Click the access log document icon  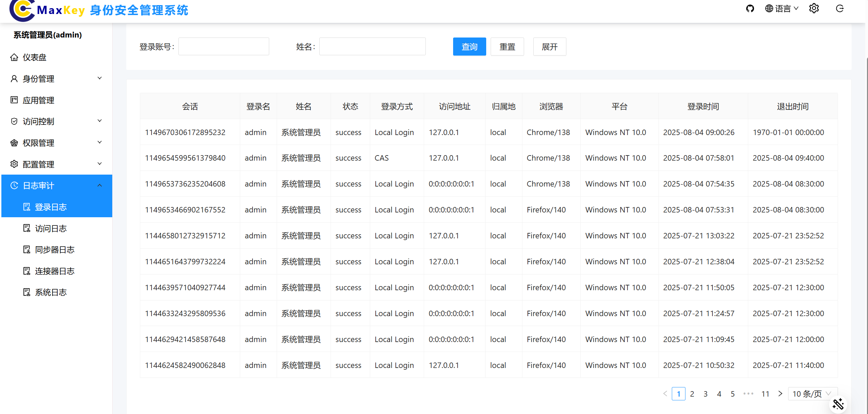[x=27, y=228]
